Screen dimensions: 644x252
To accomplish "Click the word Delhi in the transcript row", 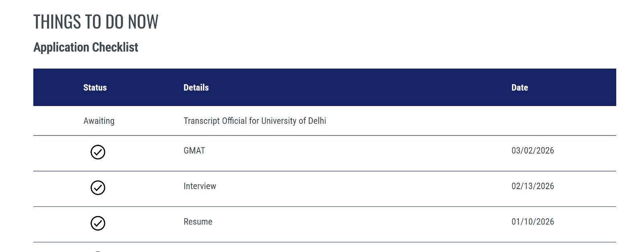I will 317,121.
